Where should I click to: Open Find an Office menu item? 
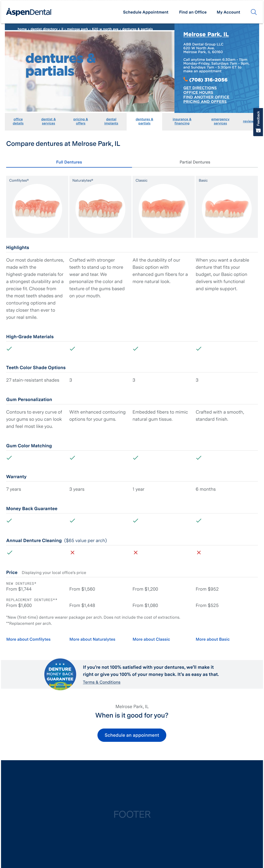pyautogui.click(x=193, y=12)
